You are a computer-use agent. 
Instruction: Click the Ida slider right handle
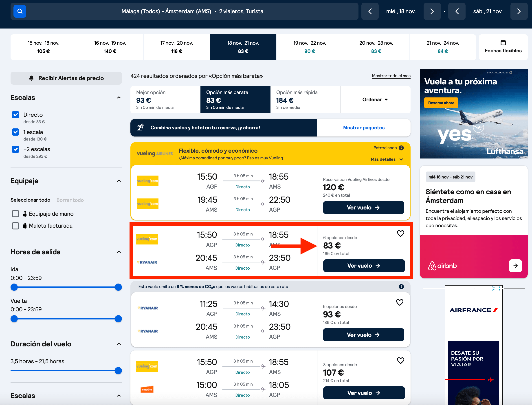pos(118,287)
